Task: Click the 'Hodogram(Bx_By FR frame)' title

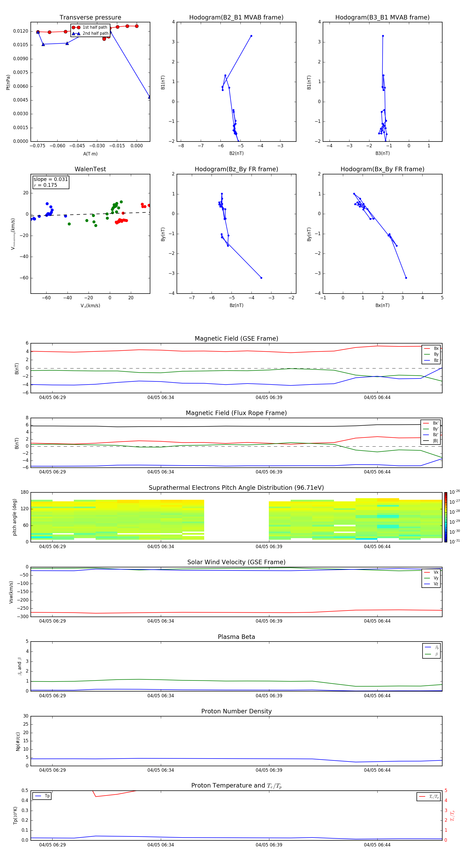Action: [x=382, y=169]
